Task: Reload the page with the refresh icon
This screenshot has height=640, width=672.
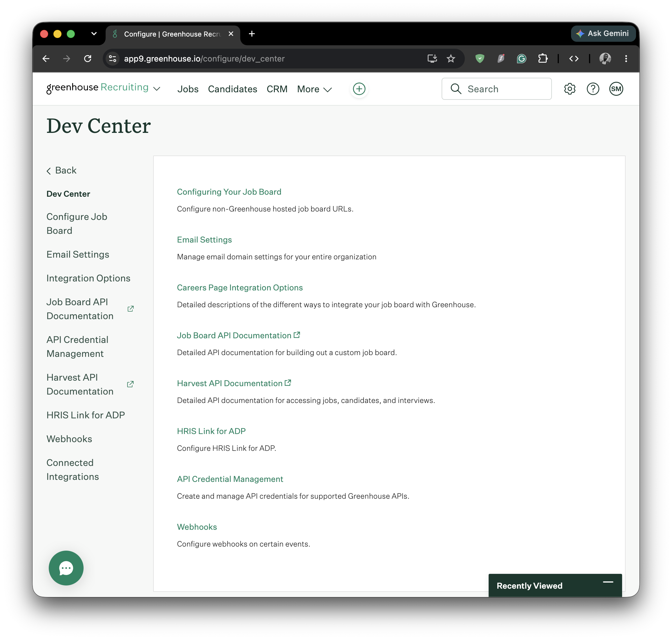Action: click(x=88, y=59)
